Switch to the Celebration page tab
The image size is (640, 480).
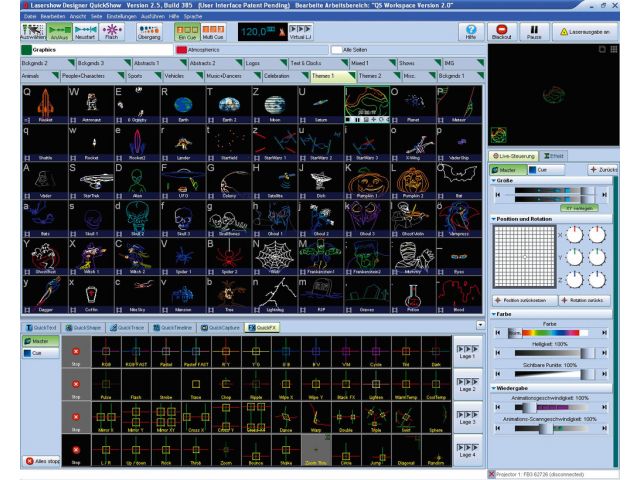[285, 76]
